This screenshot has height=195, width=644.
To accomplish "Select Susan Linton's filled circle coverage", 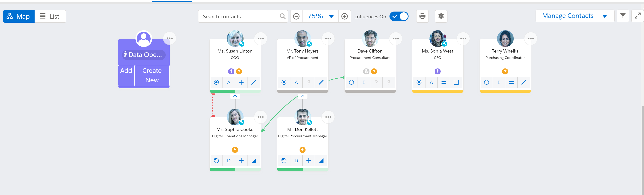I will (x=216, y=82).
